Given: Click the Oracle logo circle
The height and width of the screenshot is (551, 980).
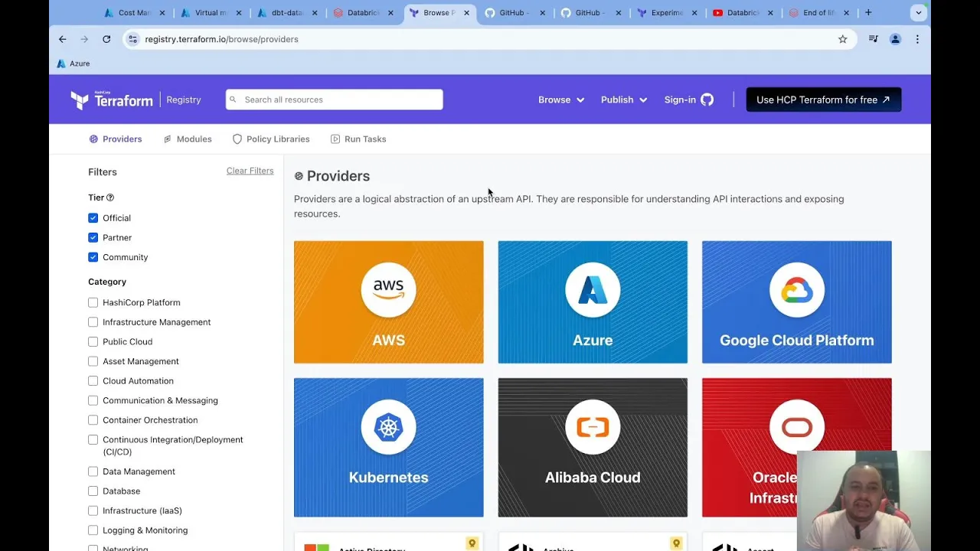Looking at the screenshot, I should click(x=797, y=426).
